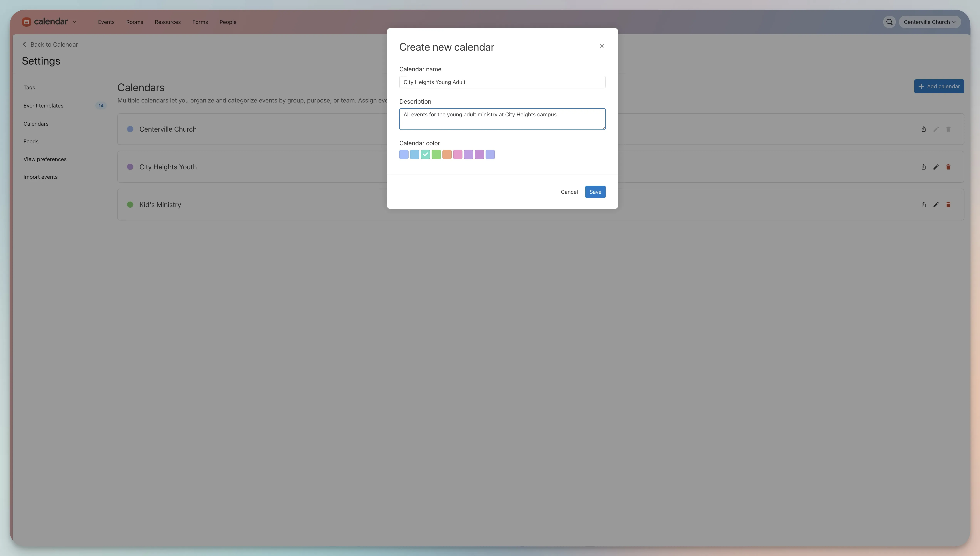Open the People page
This screenshot has height=556, width=980.
pos(228,22)
